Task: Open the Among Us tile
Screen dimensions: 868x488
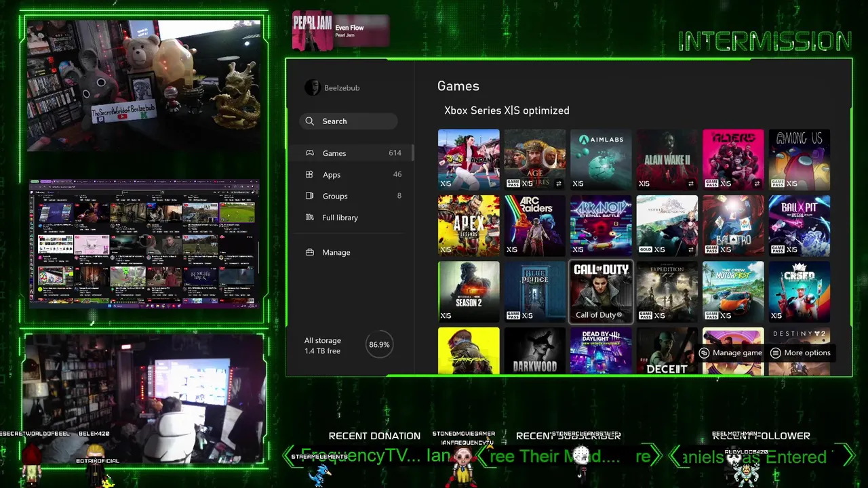Action: pyautogui.click(x=800, y=159)
